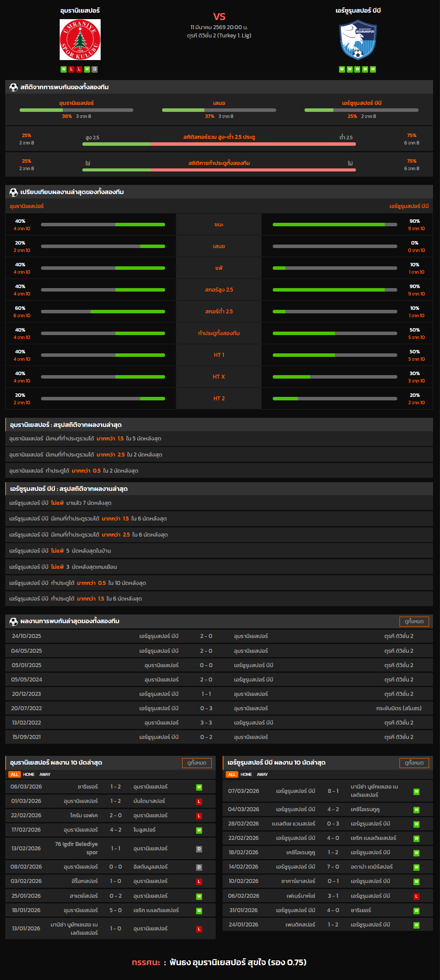Viewport: 440px width, 980px height.
Task: Click the W badge for Umraniyespor's 06/03/2026 match
Action: click(199, 787)
